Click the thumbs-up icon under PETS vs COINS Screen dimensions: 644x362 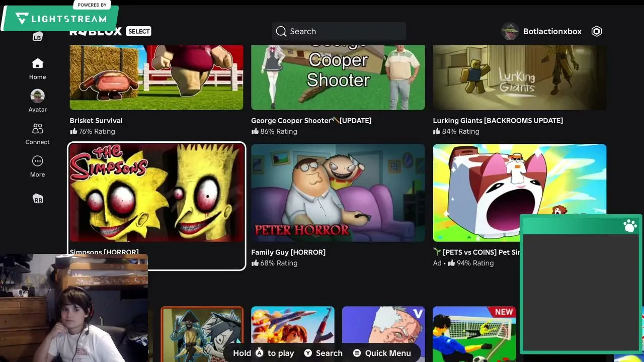coord(451,263)
